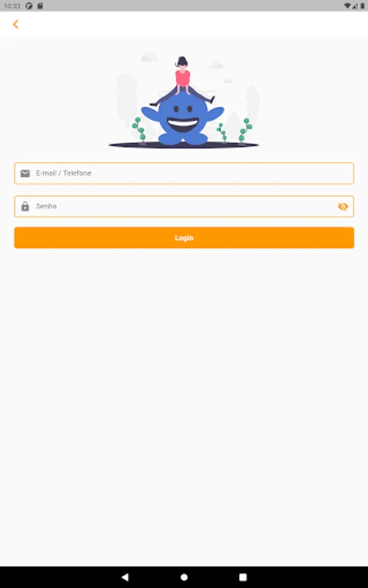Open recent apps square button

coord(243,577)
